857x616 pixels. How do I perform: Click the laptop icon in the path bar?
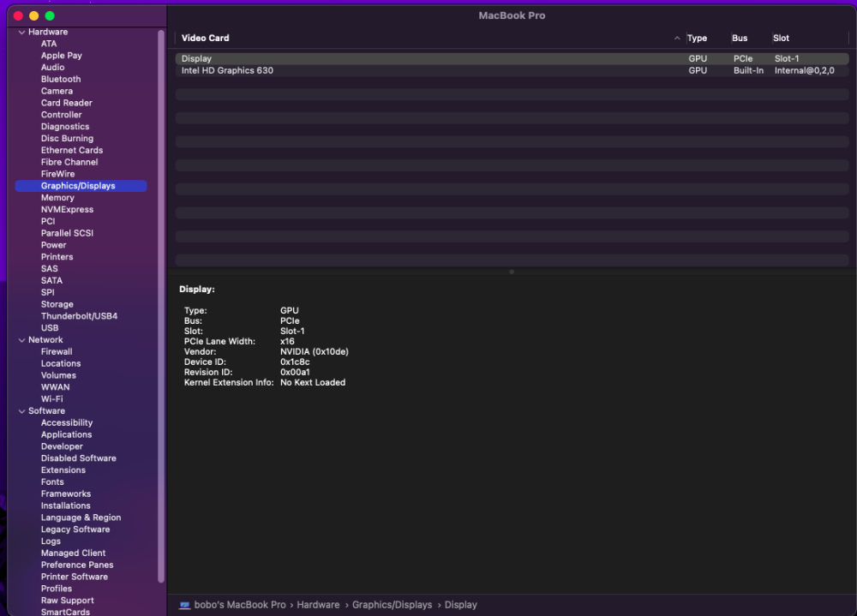tap(185, 605)
